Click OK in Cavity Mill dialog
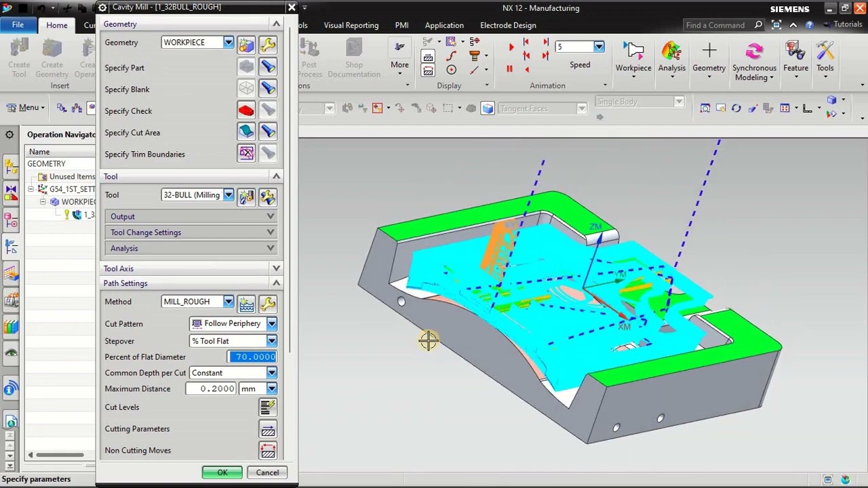This screenshot has width=868, height=488. pos(222,472)
